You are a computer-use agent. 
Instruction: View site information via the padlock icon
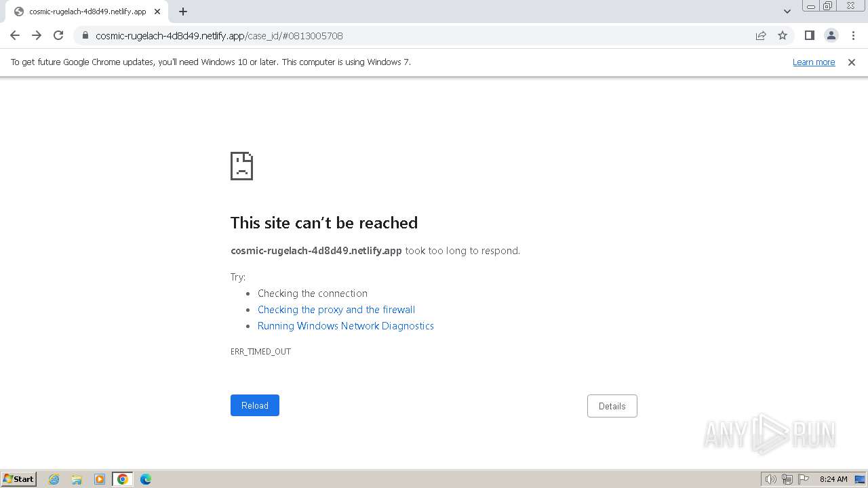[85, 35]
